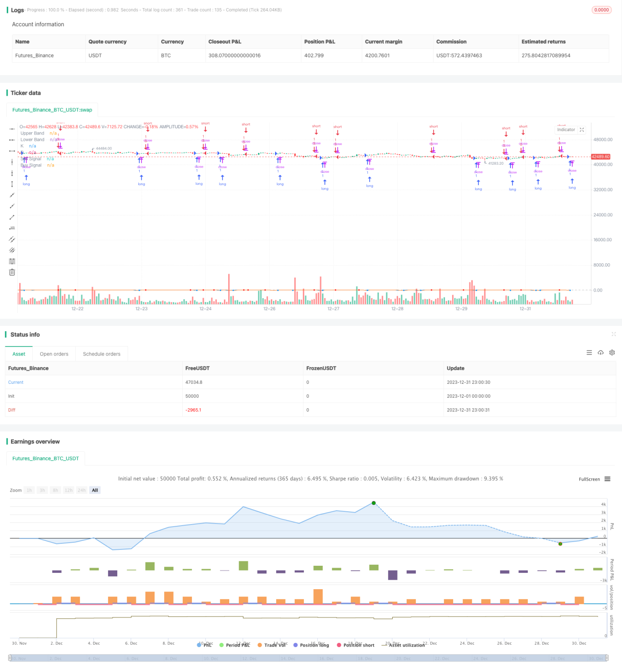Screen dimensions: 622x672
Task: Select the price line tool labeled 123
Action: (x=12, y=228)
